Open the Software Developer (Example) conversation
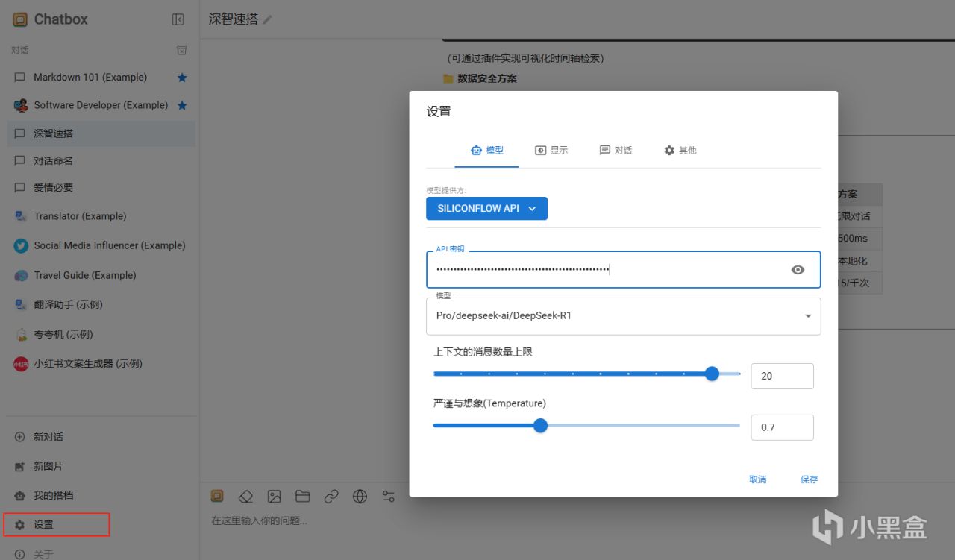This screenshot has height=560, width=955. tap(100, 105)
